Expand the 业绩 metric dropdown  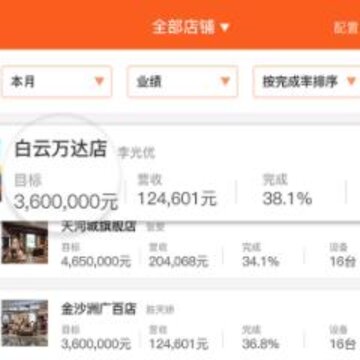[182, 82]
